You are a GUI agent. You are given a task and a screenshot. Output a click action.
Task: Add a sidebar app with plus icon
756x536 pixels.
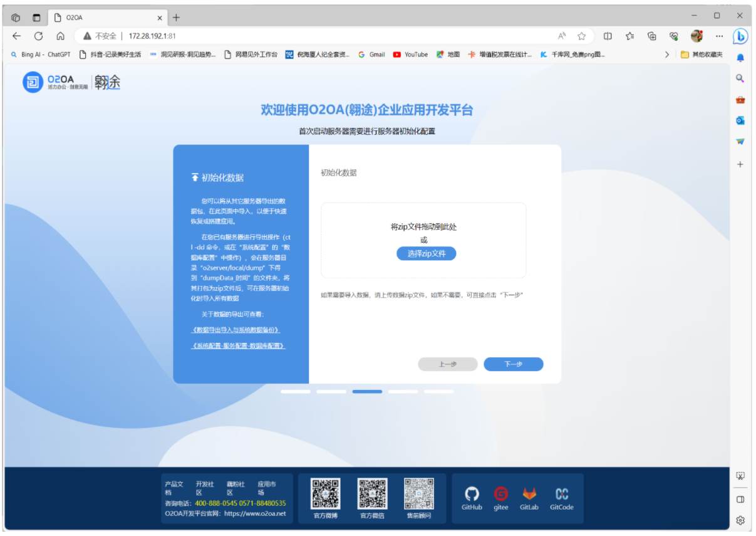[740, 164]
